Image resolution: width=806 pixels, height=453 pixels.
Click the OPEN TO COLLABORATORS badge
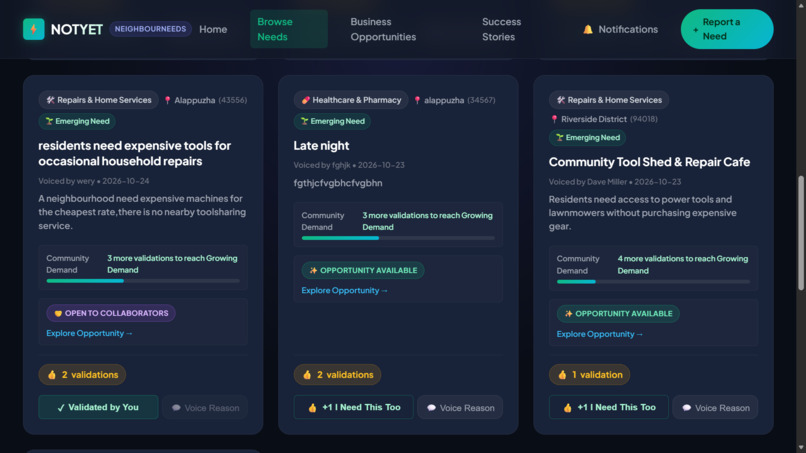111,313
